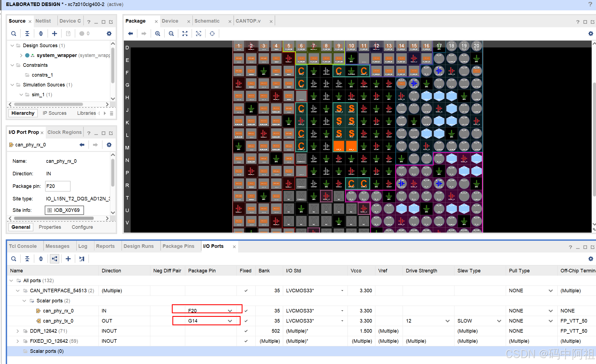Switch to the Schematic tab

pyautogui.click(x=207, y=21)
